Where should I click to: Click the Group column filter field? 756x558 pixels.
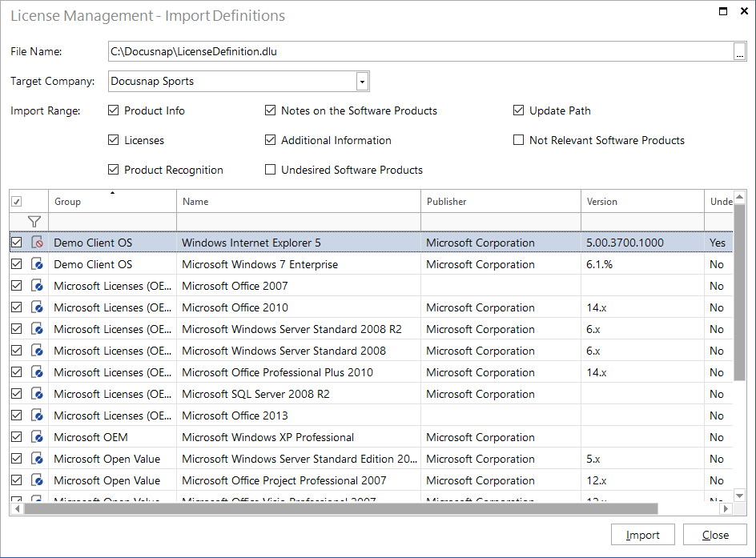point(112,222)
